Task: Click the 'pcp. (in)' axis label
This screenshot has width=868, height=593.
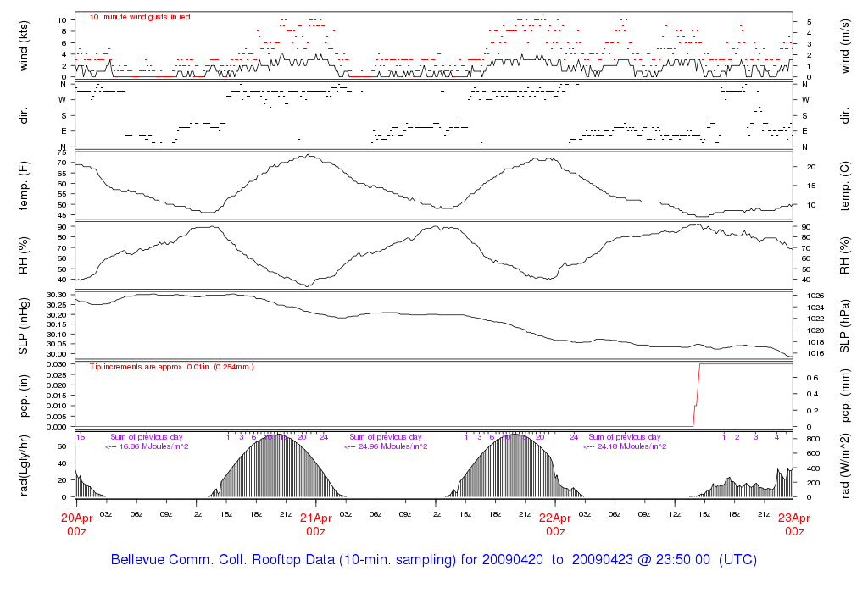Action: click(x=23, y=396)
